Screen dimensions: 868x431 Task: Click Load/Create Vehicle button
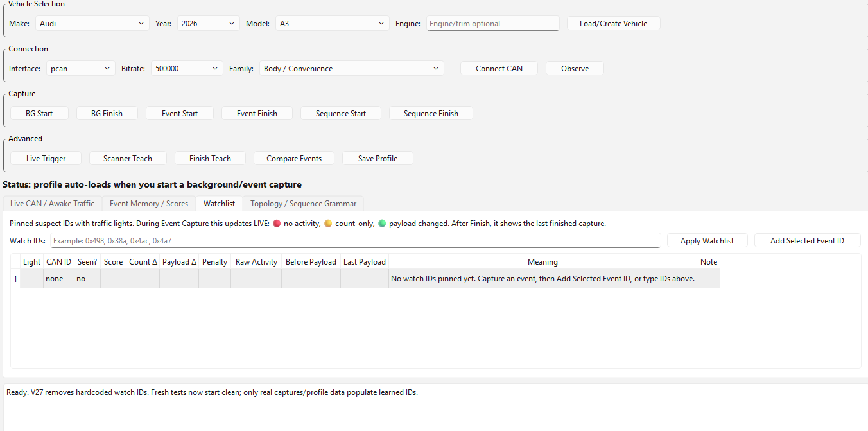pyautogui.click(x=613, y=24)
